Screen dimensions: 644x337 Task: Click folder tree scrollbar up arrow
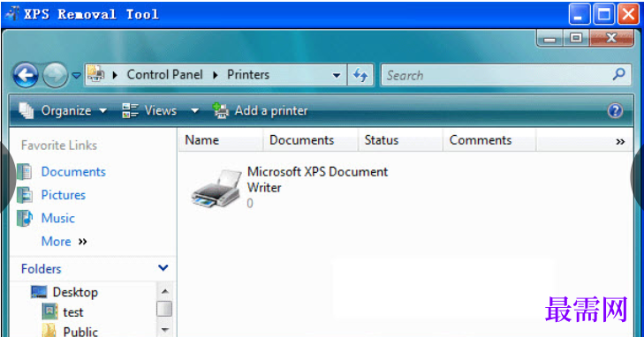[164, 291]
